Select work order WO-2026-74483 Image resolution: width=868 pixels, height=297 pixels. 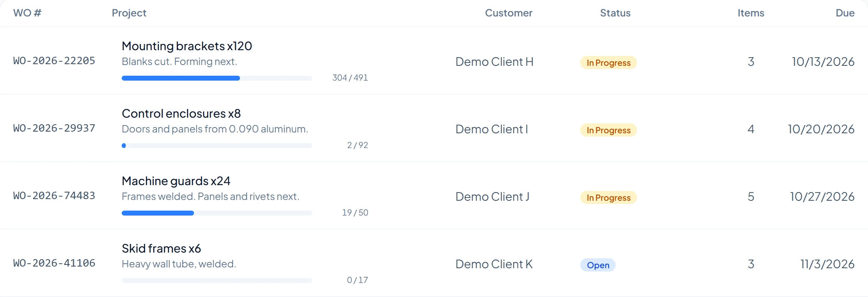(x=54, y=196)
